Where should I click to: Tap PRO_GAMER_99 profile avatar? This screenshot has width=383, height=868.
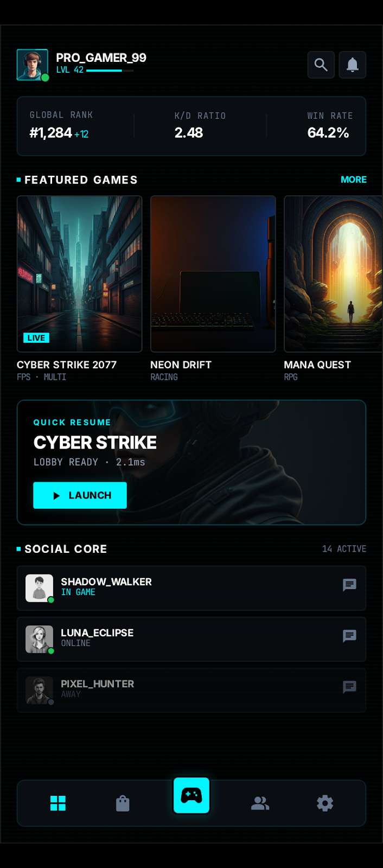[33, 65]
